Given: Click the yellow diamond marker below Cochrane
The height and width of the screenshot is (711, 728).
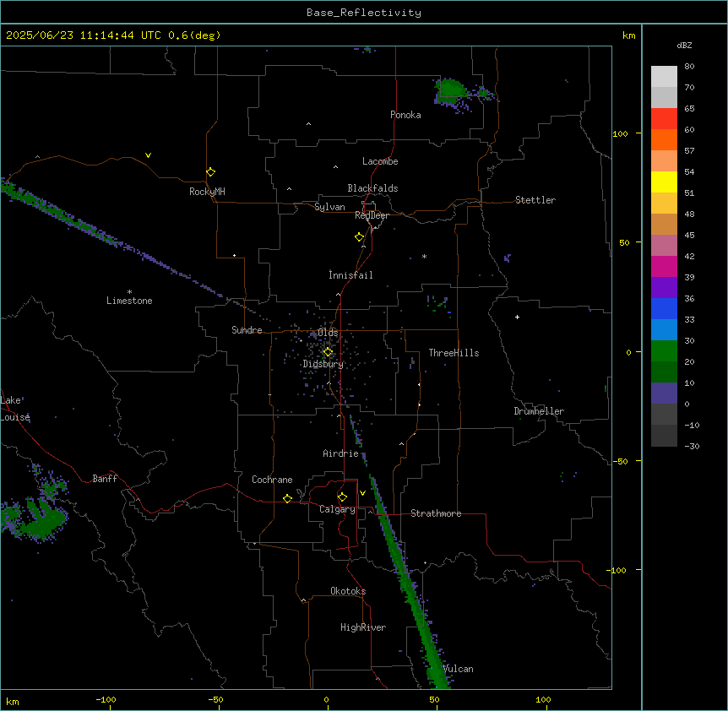Looking at the screenshot, I should click(x=287, y=498).
